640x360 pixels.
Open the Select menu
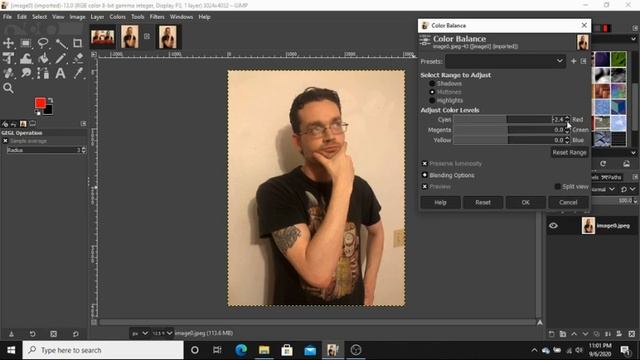[40, 17]
